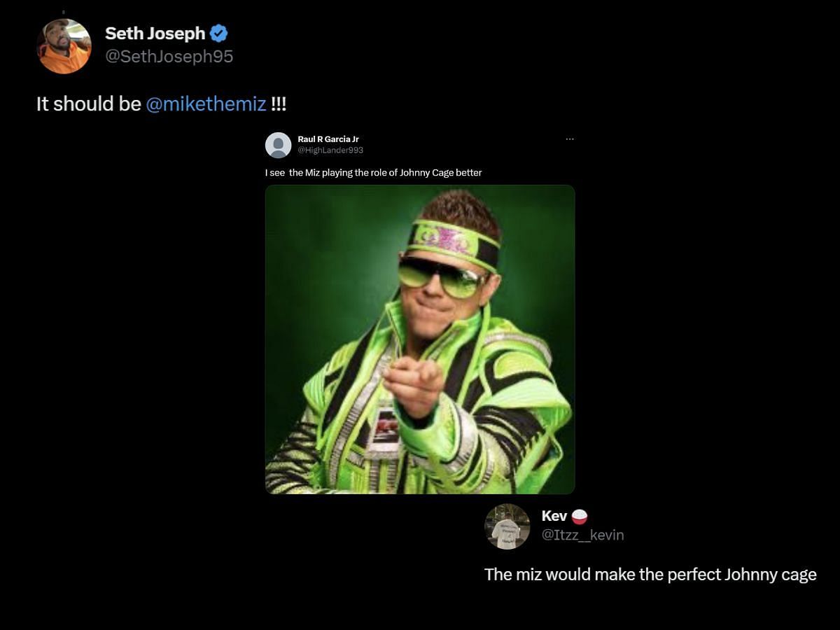Open the @SethJoseph95 handle
This screenshot has height=630, width=840.
[169, 57]
